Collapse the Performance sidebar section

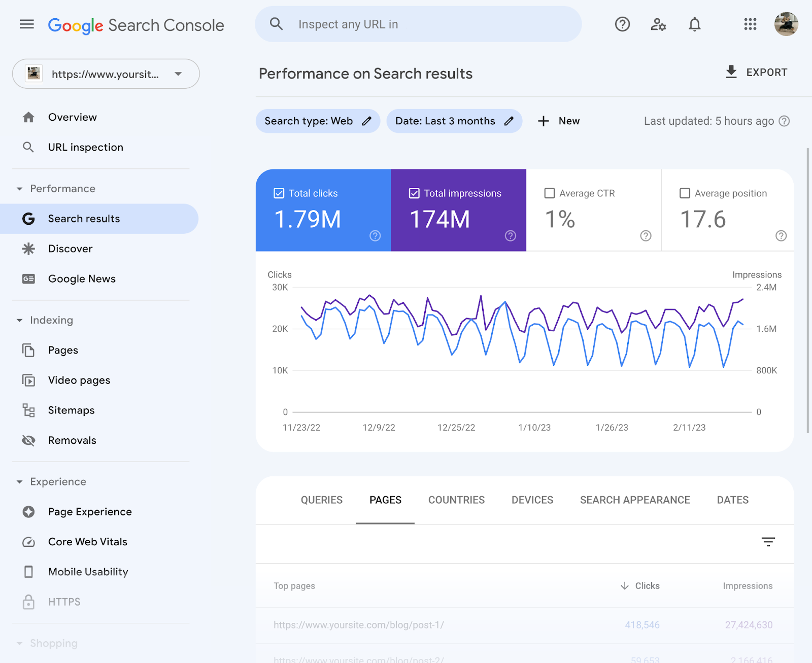20,189
